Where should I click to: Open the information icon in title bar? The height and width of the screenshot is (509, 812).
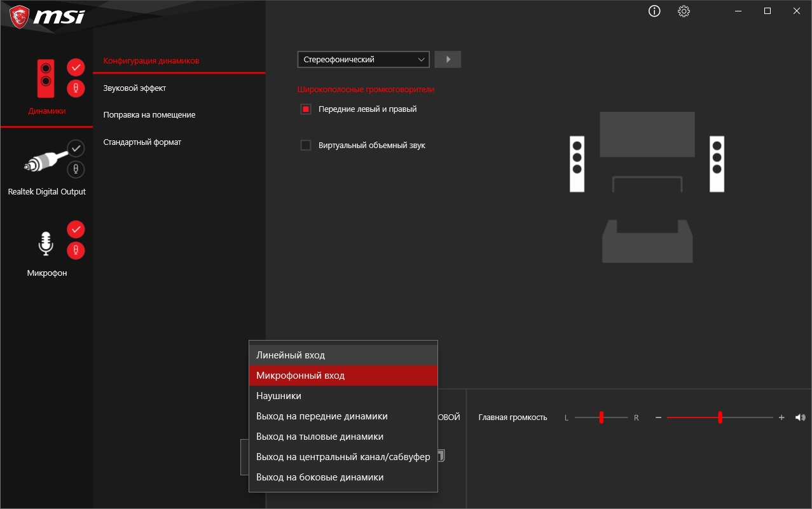click(654, 11)
